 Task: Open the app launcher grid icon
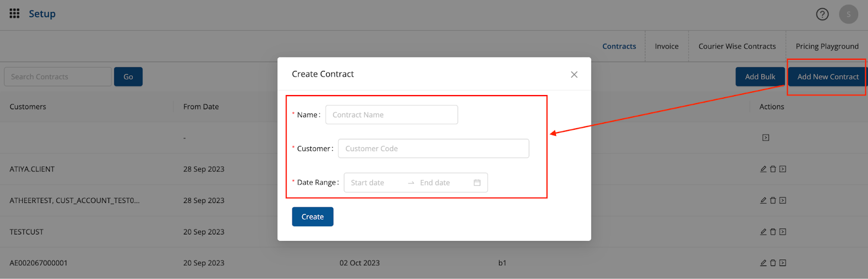tap(15, 14)
